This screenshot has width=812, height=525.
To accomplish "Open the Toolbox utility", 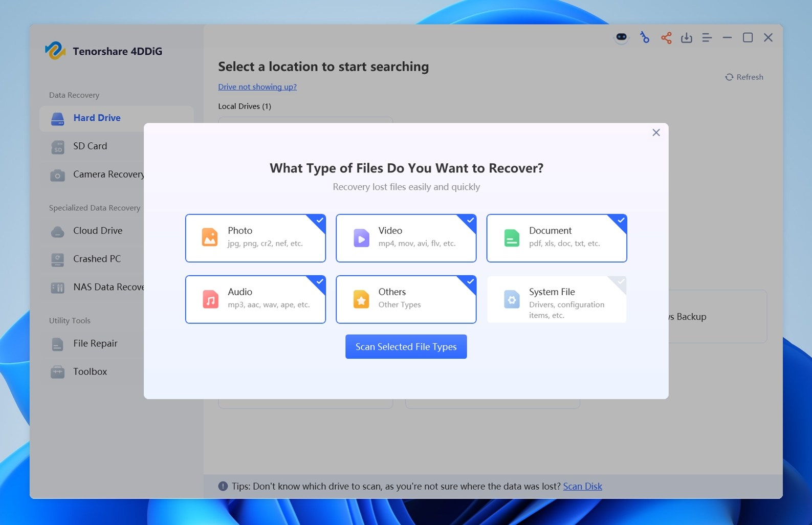I will (x=92, y=371).
